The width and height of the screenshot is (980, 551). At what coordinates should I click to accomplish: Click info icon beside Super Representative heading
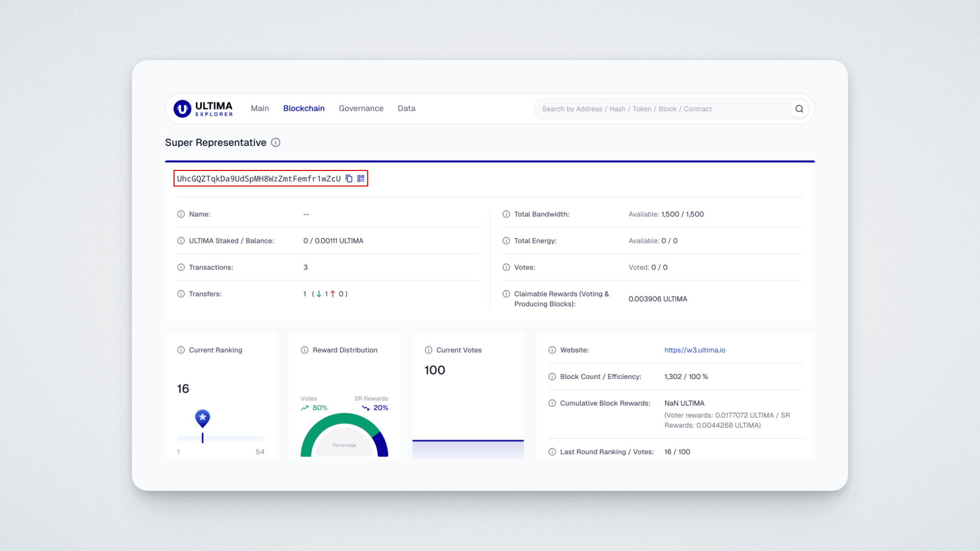click(x=276, y=142)
